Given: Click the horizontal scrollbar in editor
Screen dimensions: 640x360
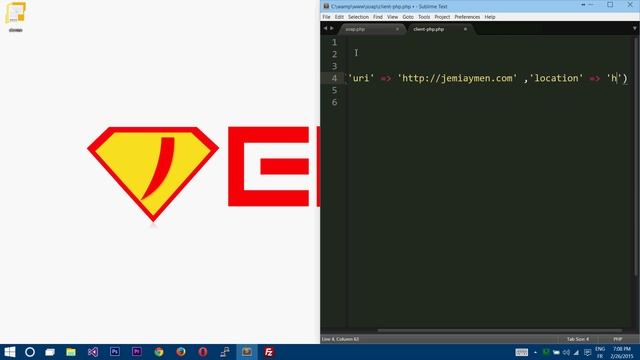Looking at the screenshot, I should (x=500, y=331).
